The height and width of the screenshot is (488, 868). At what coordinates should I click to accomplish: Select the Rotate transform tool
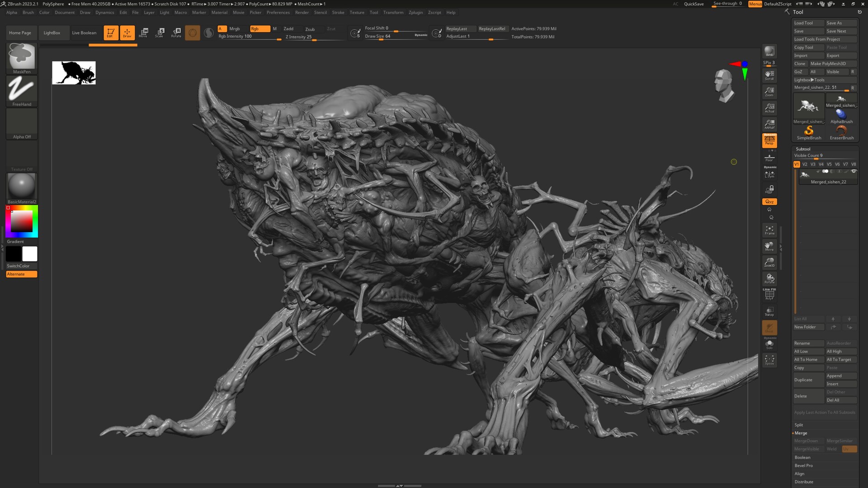176,32
